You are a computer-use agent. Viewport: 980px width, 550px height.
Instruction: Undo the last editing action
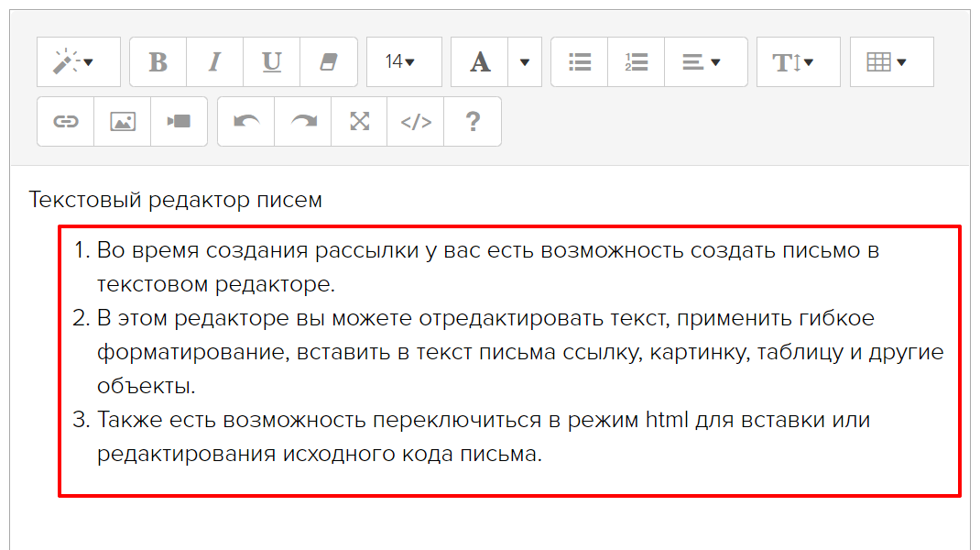[246, 121]
